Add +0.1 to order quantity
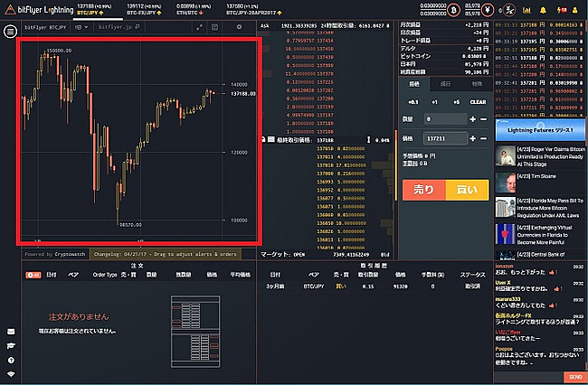Viewport: 588px width, 385px height. 413,102
